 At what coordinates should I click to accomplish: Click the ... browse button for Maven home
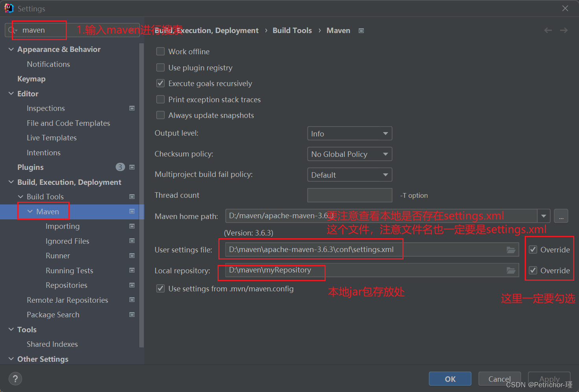tap(561, 216)
